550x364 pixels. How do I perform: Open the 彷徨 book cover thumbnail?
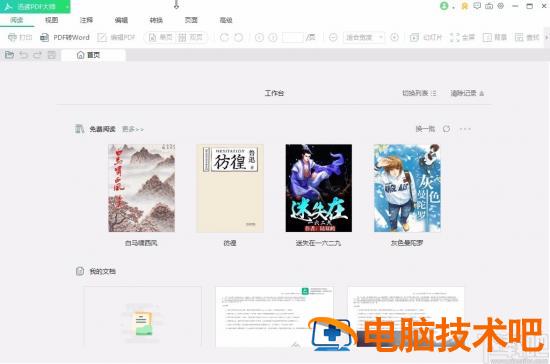coord(230,188)
